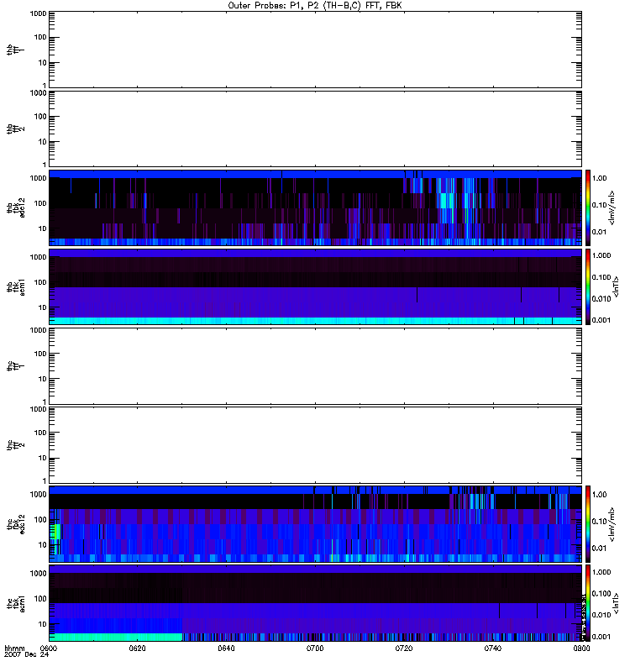Select the thc fbk scm1 spectrogram panel

point(315,603)
